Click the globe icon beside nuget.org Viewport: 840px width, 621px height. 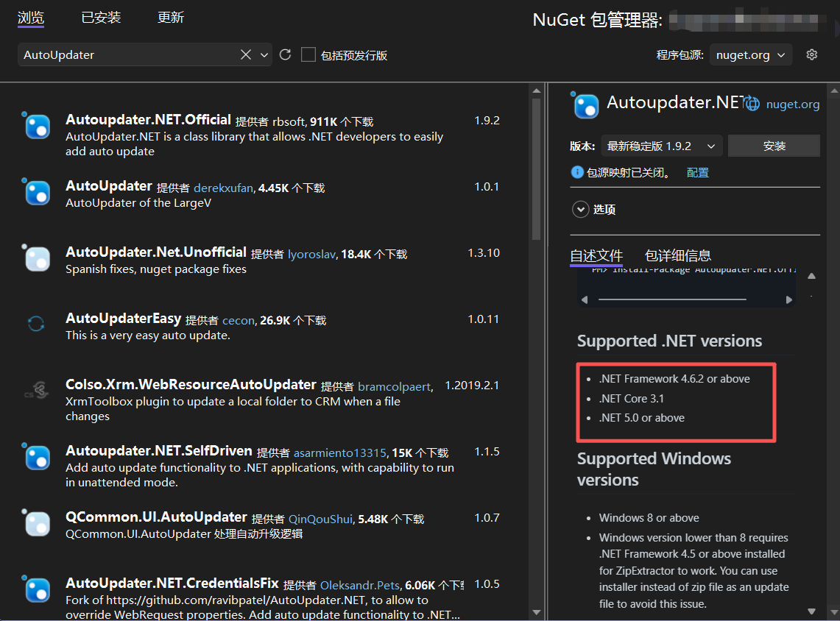752,104
